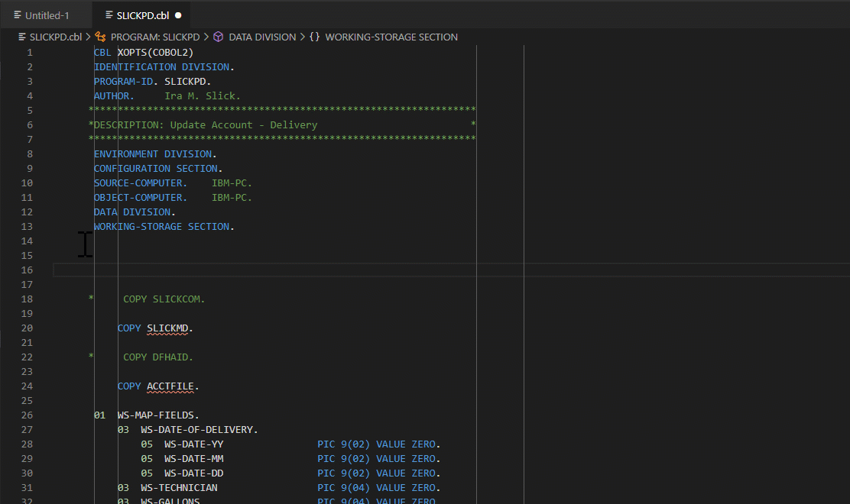The image size is (850, 504).
Task: Click line number 1 in the gutter
Action: coord(29,52)
